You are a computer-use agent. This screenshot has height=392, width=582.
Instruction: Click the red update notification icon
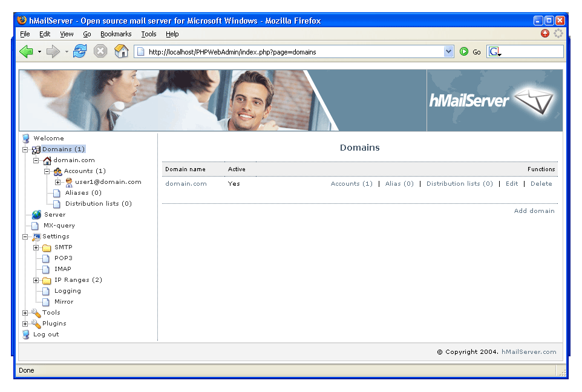pos(545,33)
